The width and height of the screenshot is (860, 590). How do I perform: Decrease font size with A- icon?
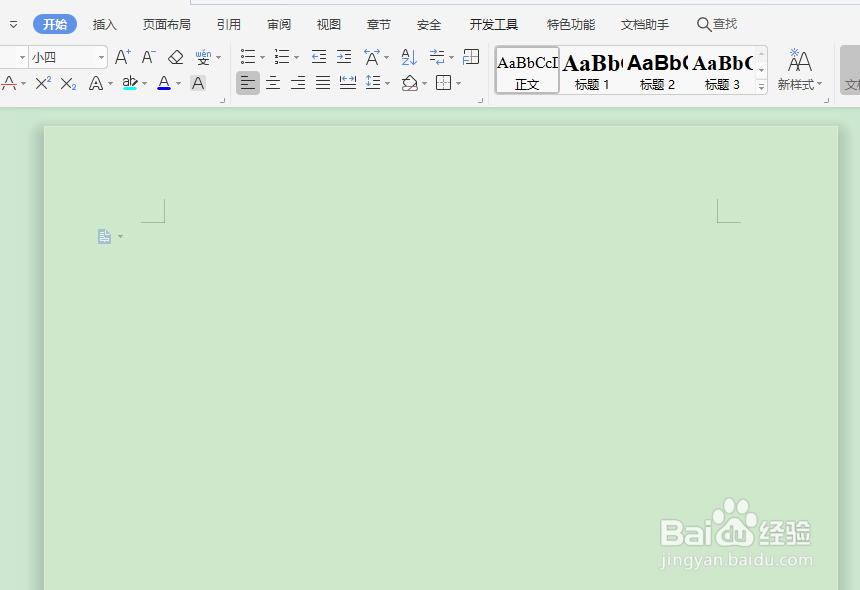click(x=149, y=57)
